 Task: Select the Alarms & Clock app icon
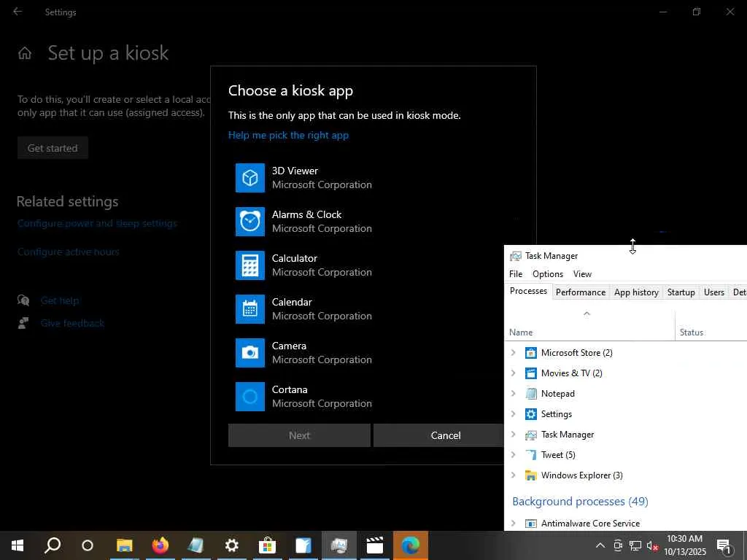[x=249, y=222]
